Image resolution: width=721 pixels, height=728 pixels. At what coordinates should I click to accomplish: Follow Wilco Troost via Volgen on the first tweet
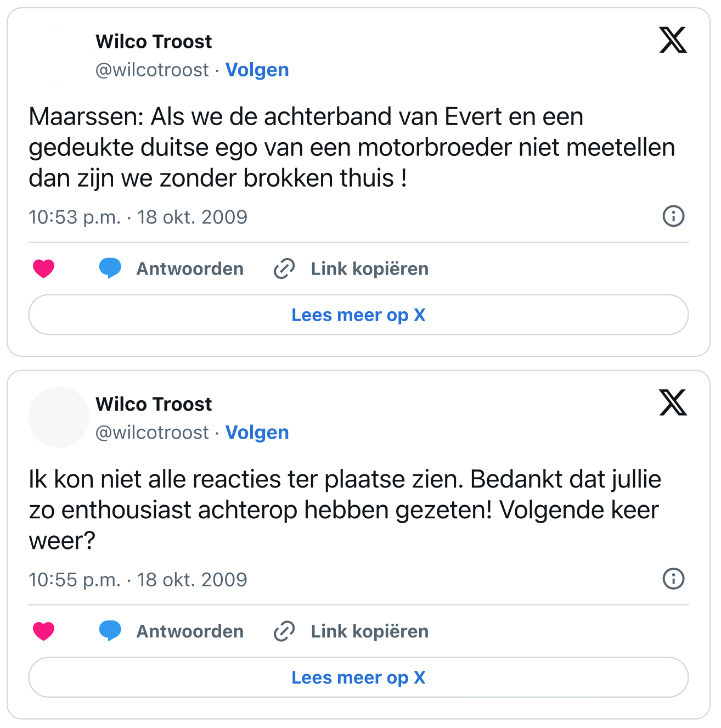click(x=257, y=70)
